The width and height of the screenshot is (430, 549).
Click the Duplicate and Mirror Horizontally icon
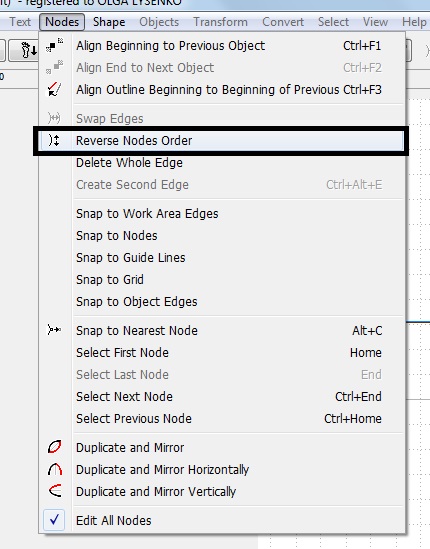(55, 469)
